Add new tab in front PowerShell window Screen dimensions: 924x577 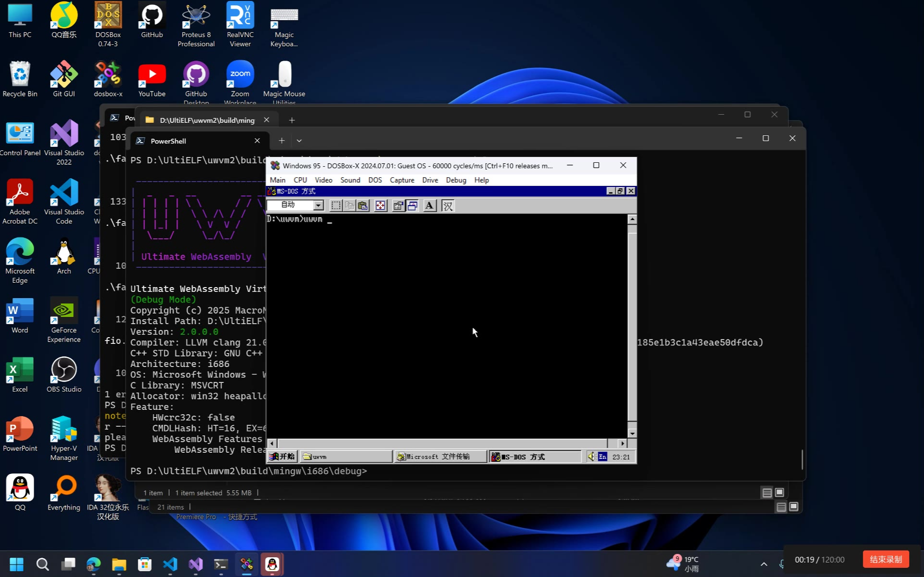[282, 141]
